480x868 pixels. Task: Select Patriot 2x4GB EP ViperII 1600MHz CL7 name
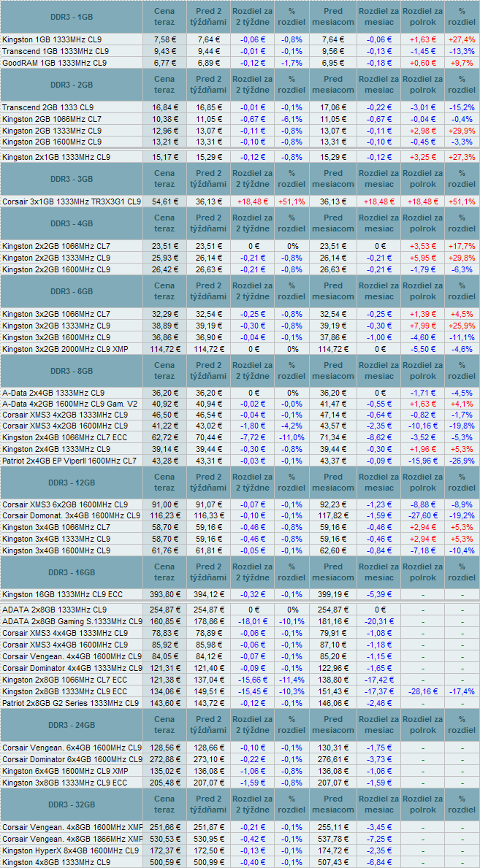click(x=70, y=461)
